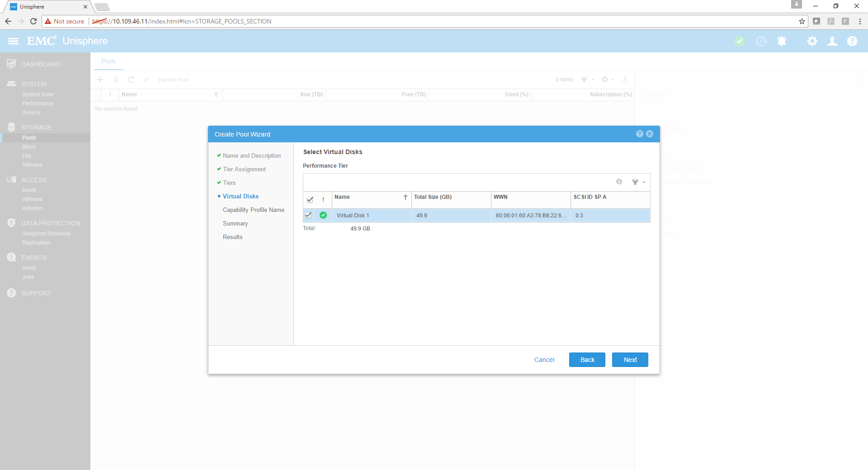Image resolution: width=868 pixels, height=470 pixels.
Task: Click the wizard help question mark icon
Action: click(639, 134)
